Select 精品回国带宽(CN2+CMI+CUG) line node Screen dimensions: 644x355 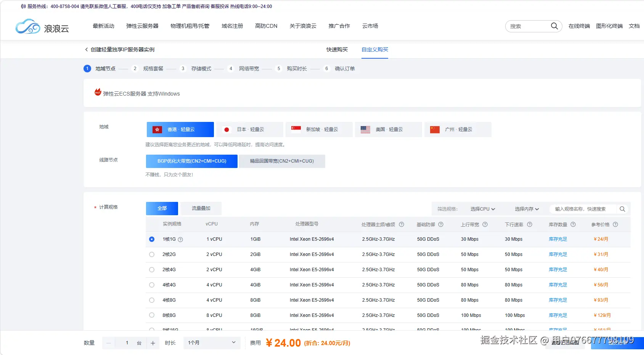(282, 161)
